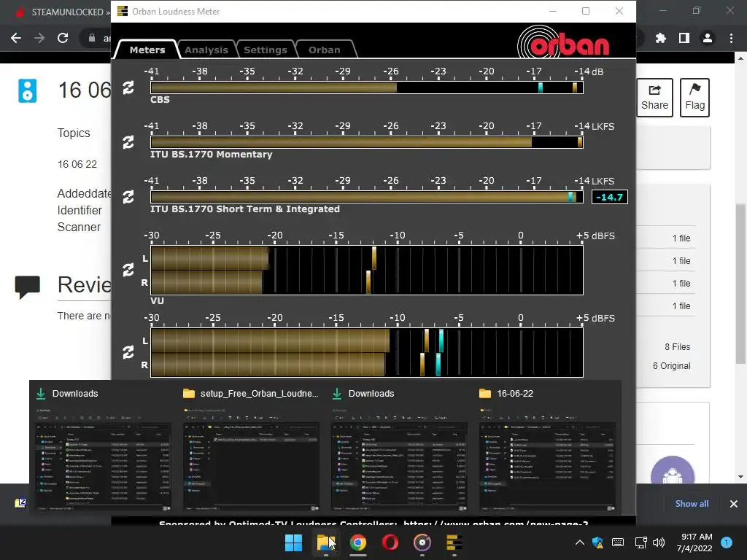Open the notification badge in the taskbar
Viewport: 747px width, 560px height.
point(727,542)
